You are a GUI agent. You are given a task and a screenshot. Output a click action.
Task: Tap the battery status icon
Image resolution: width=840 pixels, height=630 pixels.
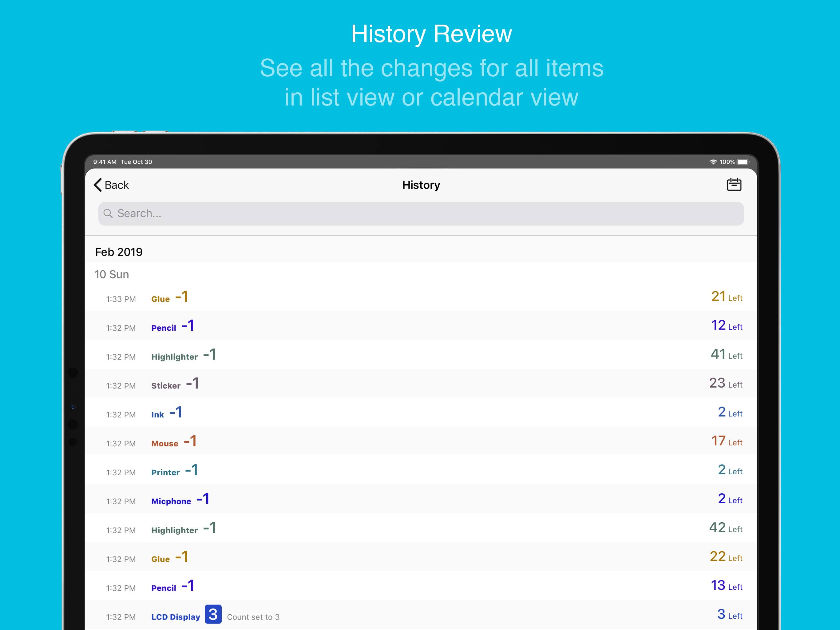tap(743, 162)
